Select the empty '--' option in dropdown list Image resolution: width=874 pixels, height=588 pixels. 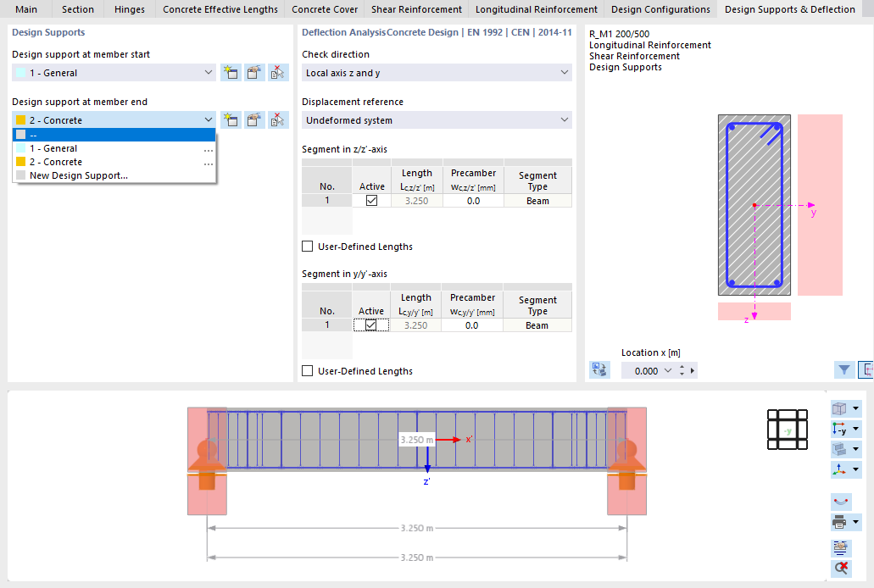[114, 135]
